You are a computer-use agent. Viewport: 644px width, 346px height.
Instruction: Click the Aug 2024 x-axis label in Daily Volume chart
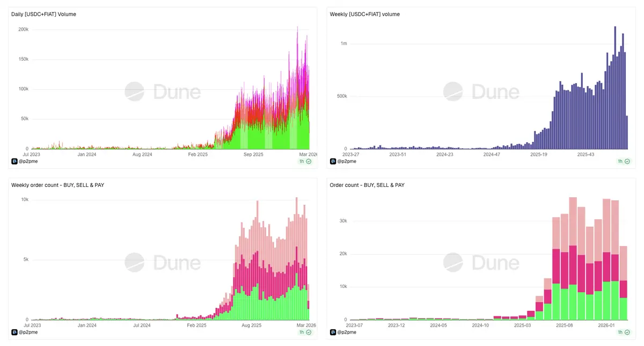142,154
